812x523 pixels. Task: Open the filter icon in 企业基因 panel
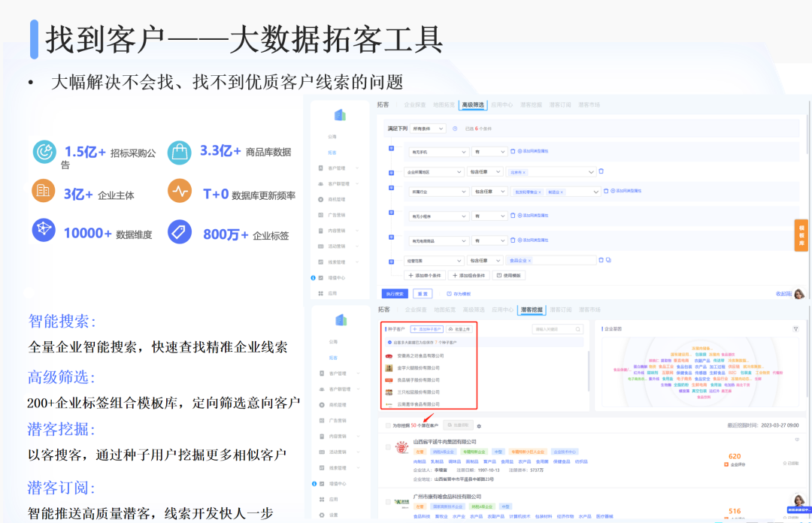click(x=795, y=329)
